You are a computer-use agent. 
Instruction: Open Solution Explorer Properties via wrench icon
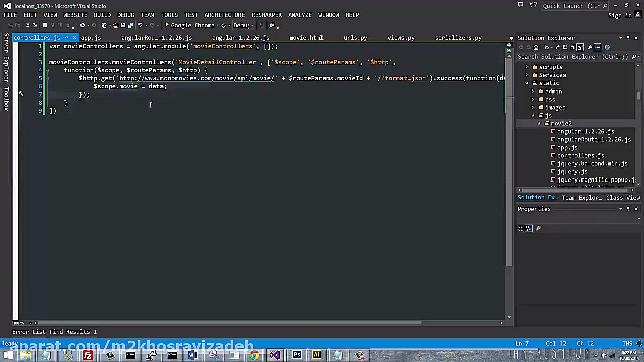(590, 47)
